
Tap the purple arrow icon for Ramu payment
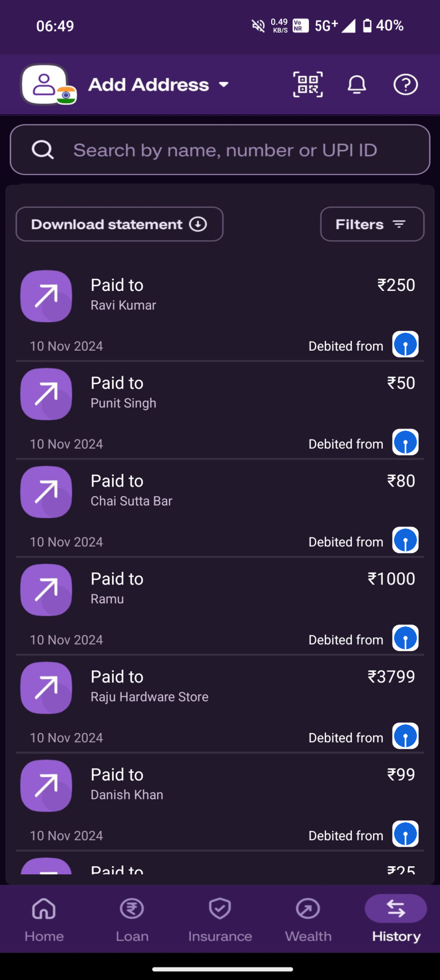point(46,590)
